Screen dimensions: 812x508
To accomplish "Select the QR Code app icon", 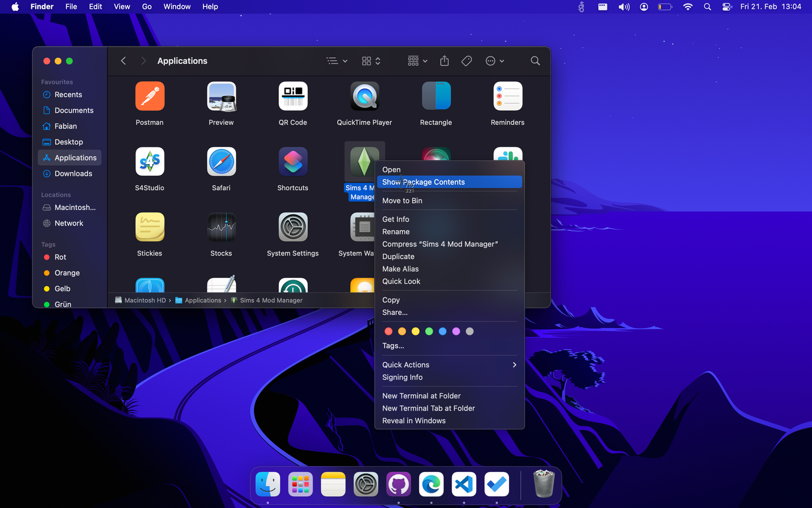I will pos(293,96).
